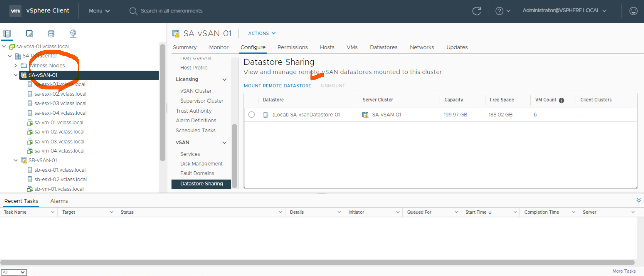Switch to the Summary tab
The height and width of the screenshot is (276, 644).
[185, 47]
